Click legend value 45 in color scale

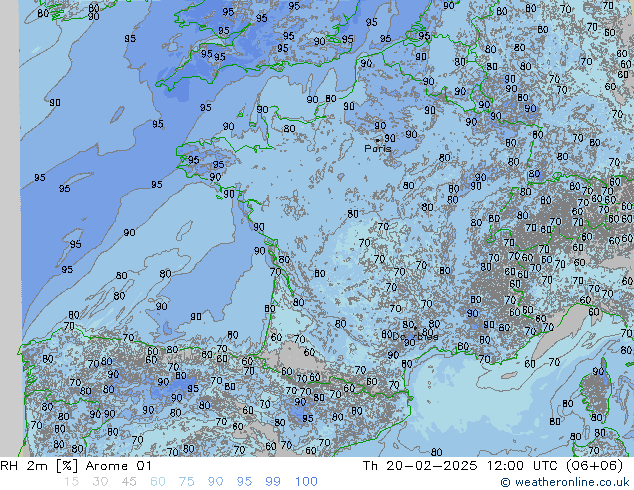(x=129, y=482)
